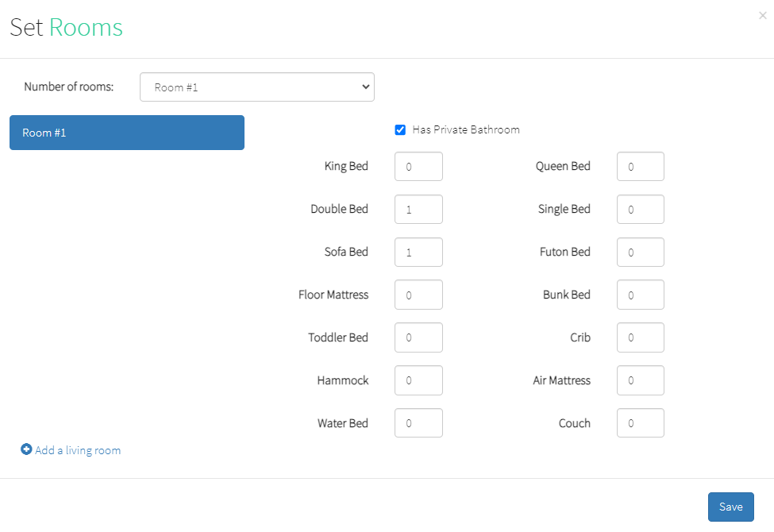The width and height of the screenshot is (774, 532).
Task: Focus the King Bed quantity field
Action: tap(418, 167)
